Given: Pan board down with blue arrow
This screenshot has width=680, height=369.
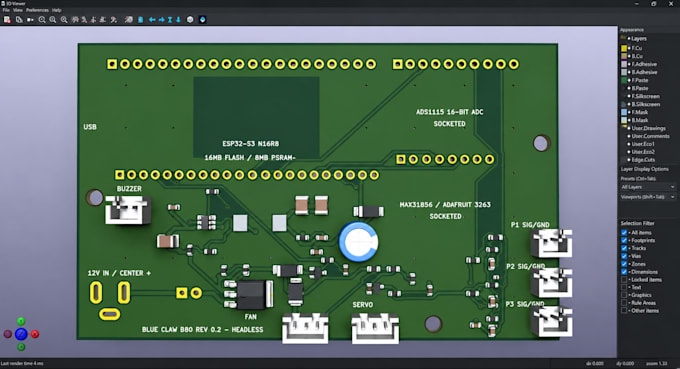Looking at the screenshot, I should 178,20.
